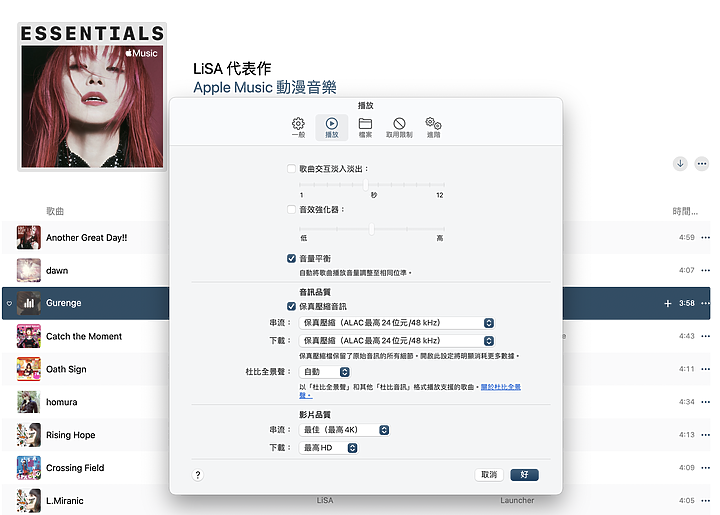Click the love heart icon beside Gurenge
The width and height of the screenshot is (720, 515).
[9, 303]
